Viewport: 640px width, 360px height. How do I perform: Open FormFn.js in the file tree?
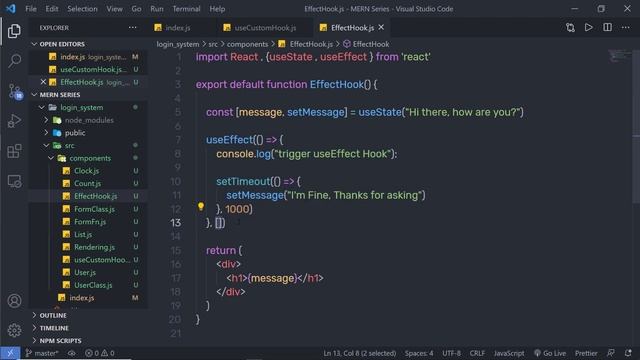click(90, 221)
